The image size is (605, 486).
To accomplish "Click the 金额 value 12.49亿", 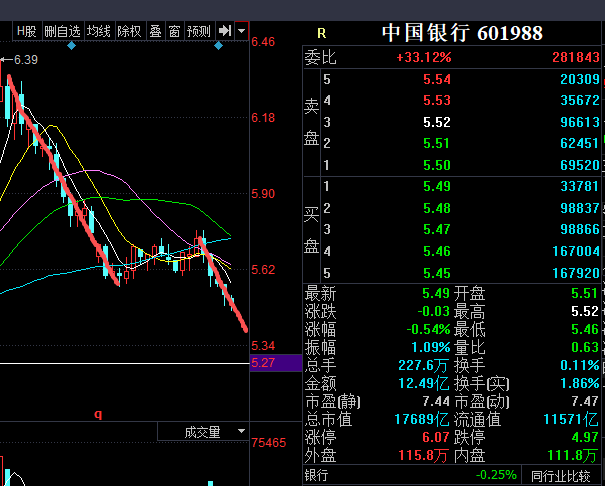I will [x=424, y=383].
